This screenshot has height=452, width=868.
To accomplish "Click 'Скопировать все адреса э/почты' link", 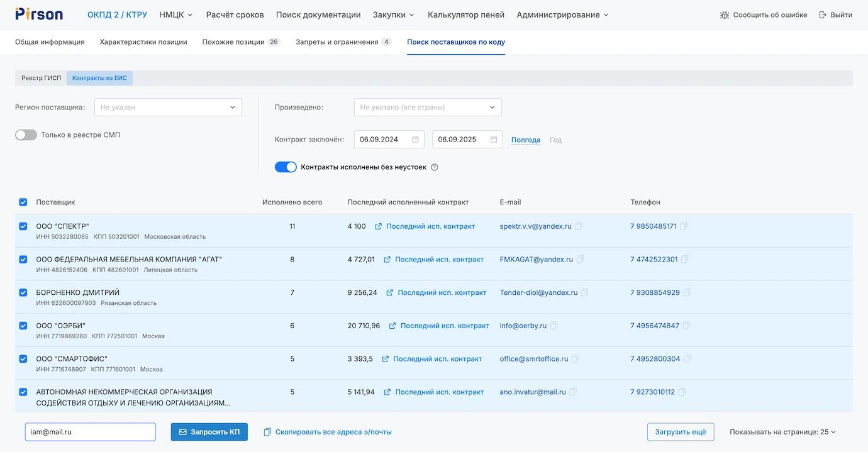I will (328, 432).
